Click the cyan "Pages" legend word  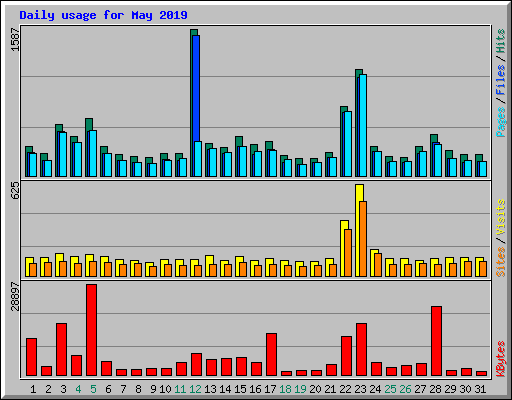click(x=500, y=122)
